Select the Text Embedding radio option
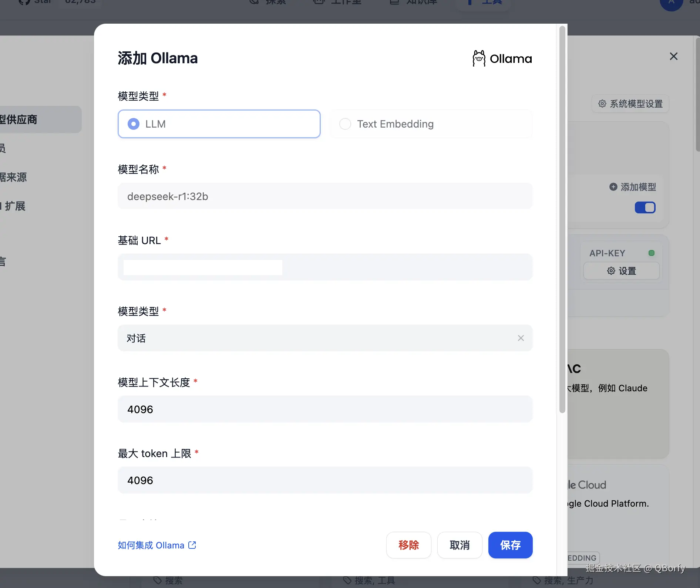 [431, 124]
